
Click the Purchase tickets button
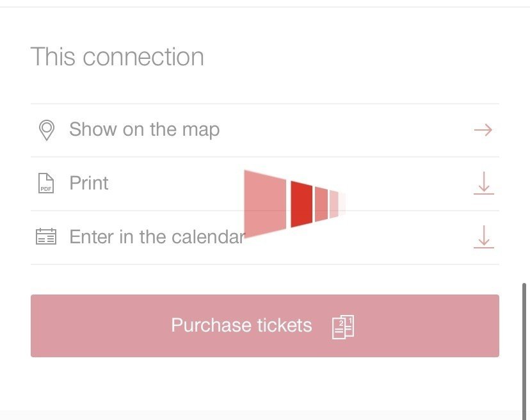[265, 326]
